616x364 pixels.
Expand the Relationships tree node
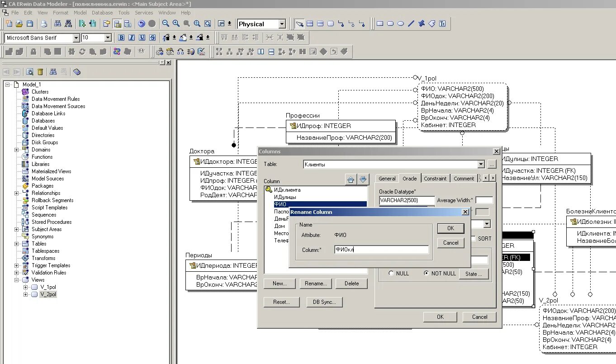coord(17,193)
